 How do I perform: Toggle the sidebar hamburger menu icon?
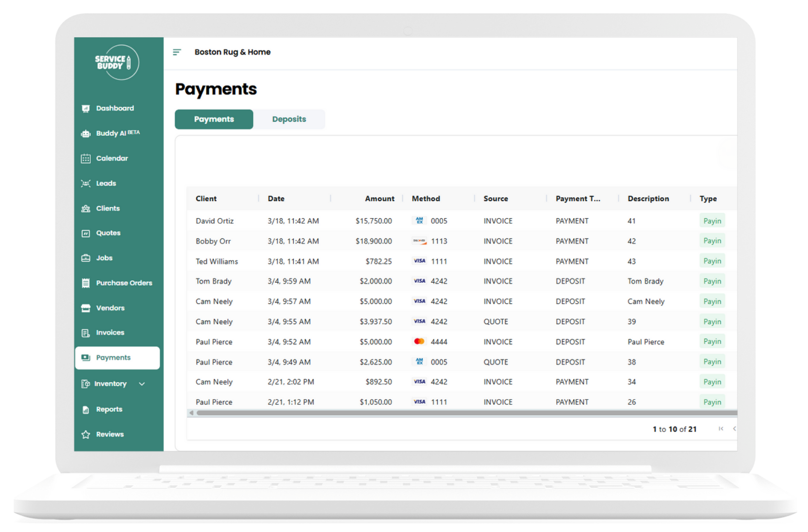point(177,52)
